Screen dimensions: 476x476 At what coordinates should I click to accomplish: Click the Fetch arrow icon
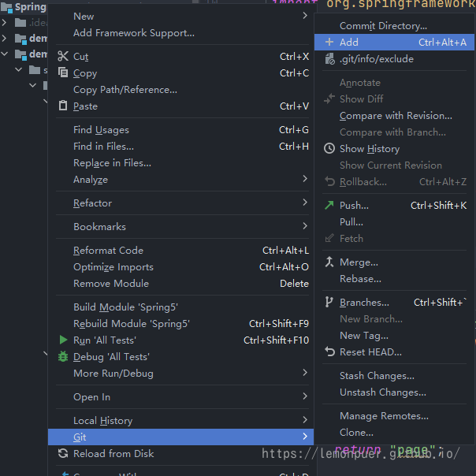tap(329, 238)
